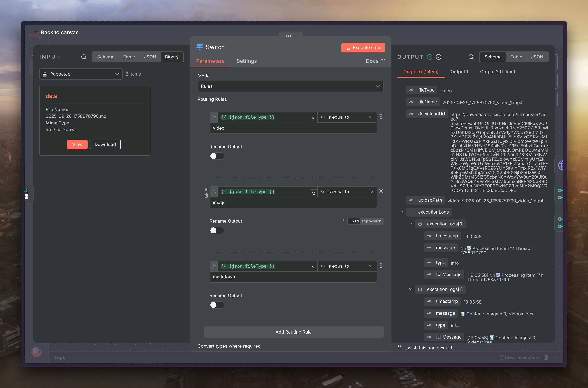Collapse the executionLogs[0] tree item
Viewport: 588px width, 388px height.
[x=411, y=224]
